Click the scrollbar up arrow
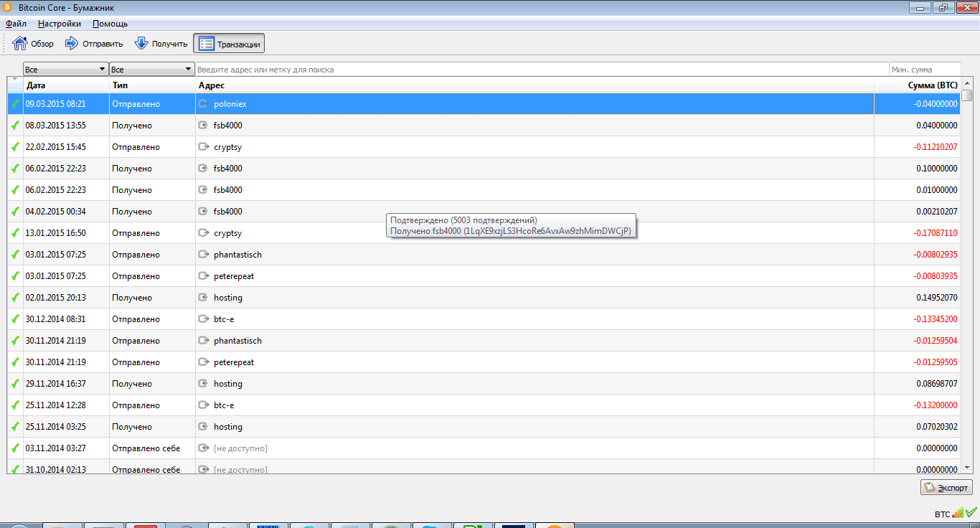 [967, 84]
